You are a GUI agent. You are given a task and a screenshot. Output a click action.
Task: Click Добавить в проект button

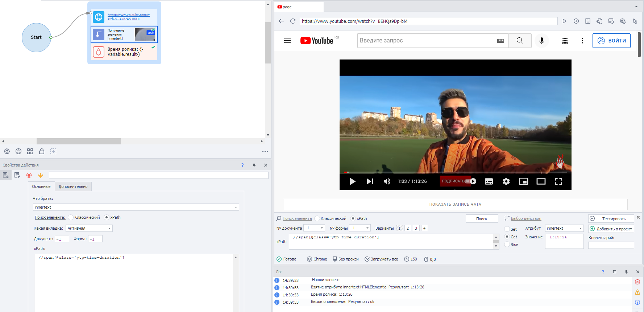611,229
